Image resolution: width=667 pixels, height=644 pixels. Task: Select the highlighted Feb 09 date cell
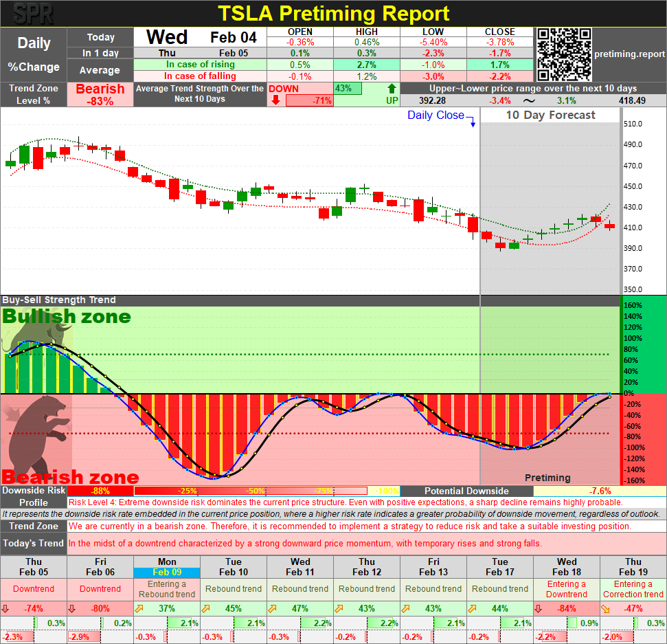point(167,573)
